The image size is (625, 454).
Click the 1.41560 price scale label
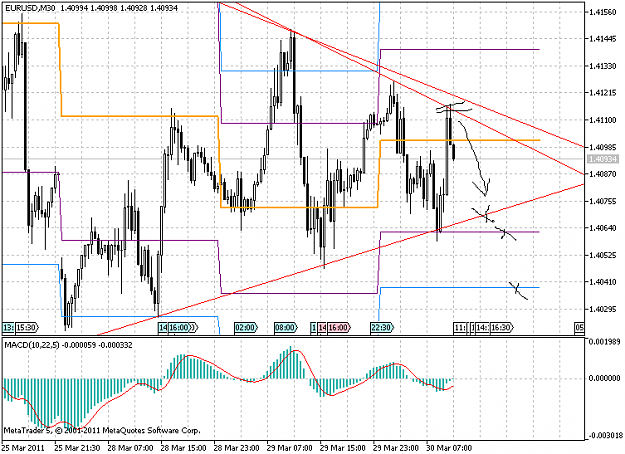(603, 12)
